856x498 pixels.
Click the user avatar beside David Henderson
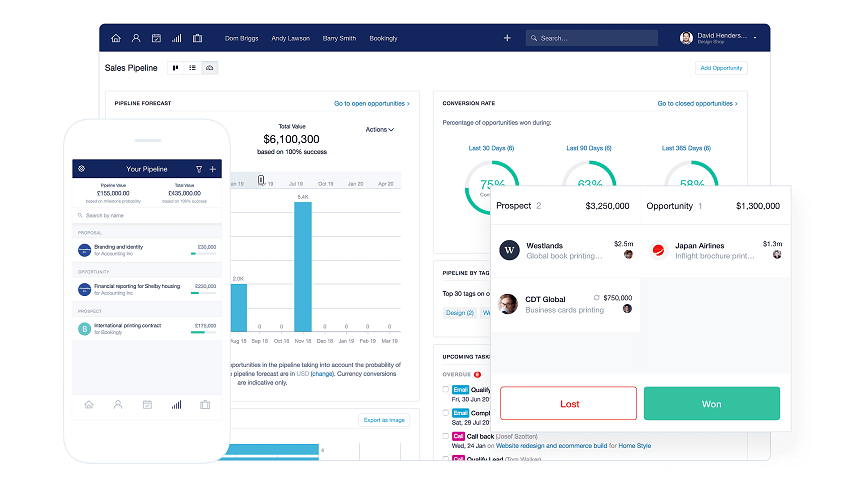pos(686,38)
